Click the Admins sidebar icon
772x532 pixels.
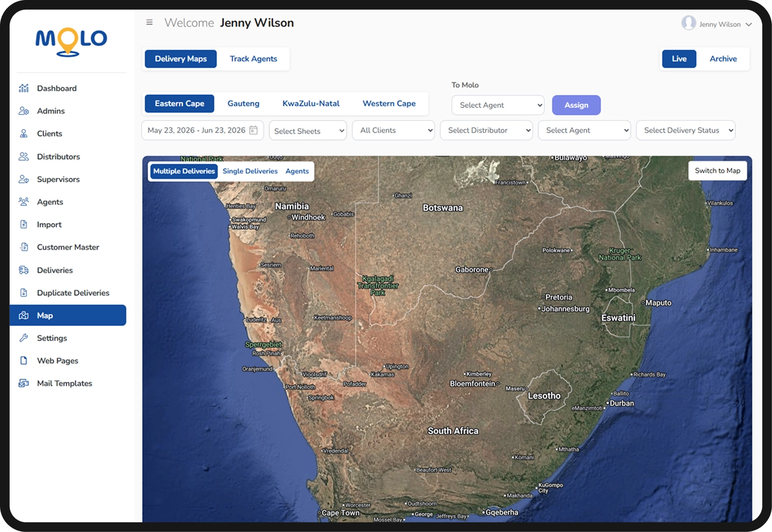[x=24, y=111]
